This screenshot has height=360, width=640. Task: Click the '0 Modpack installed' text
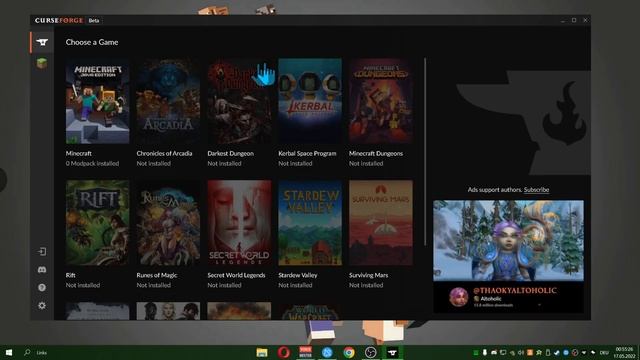[92, 163]
